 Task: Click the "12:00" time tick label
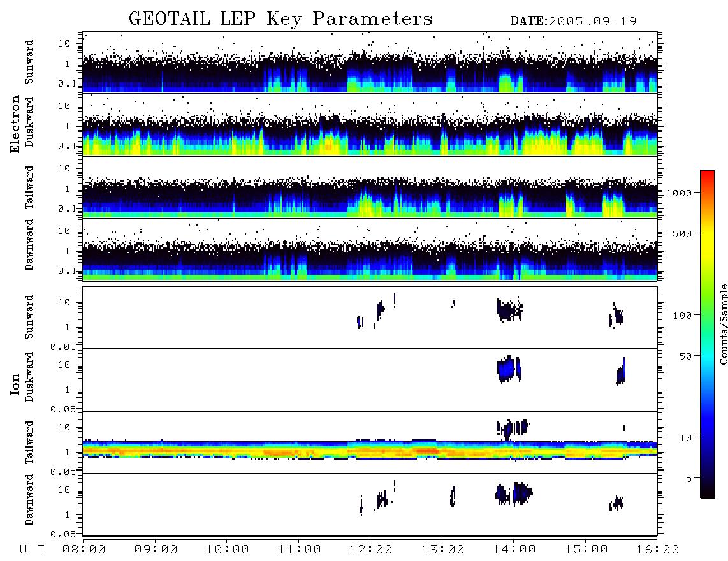point(371,550)
